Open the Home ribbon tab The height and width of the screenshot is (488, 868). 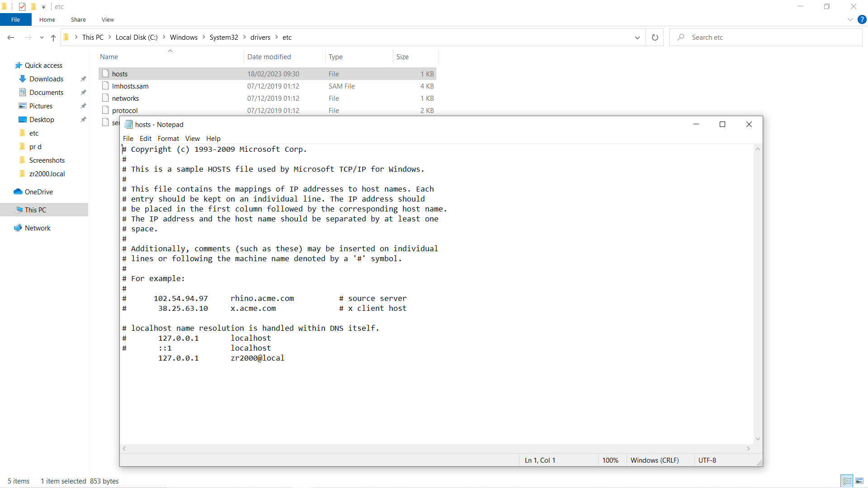pos(47,19)
